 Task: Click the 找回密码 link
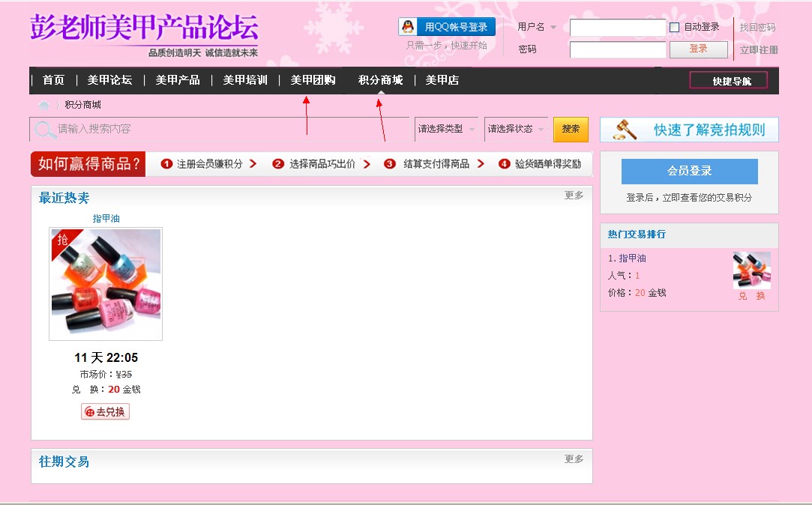(x=757, y=28)
